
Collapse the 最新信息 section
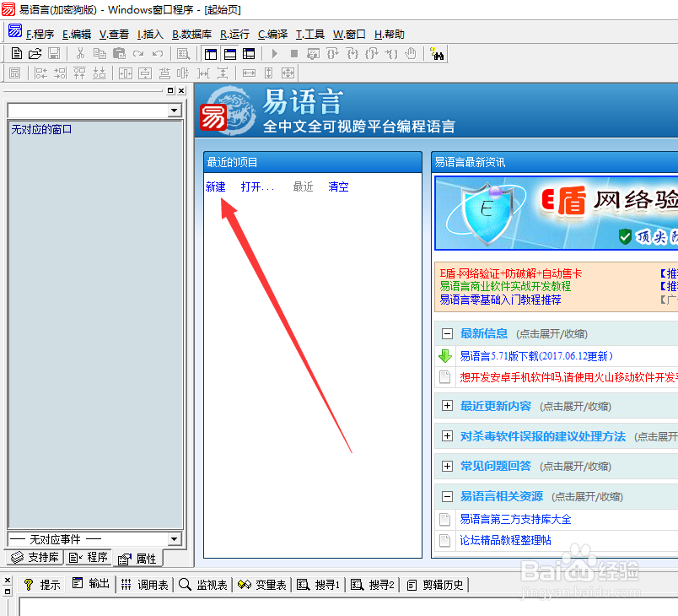tap(447, 333)
